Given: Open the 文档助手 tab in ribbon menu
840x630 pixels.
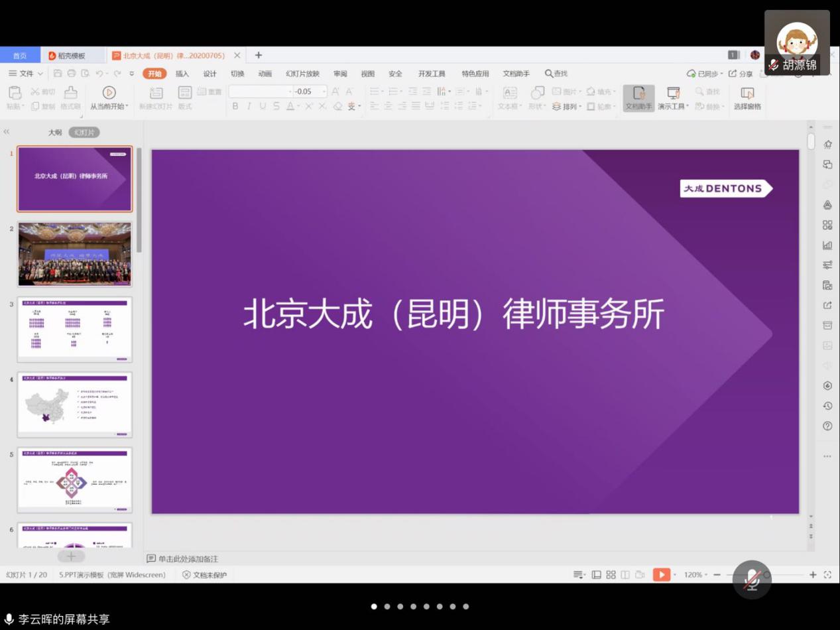Looking at the screenshot, I should pos(516,74).
